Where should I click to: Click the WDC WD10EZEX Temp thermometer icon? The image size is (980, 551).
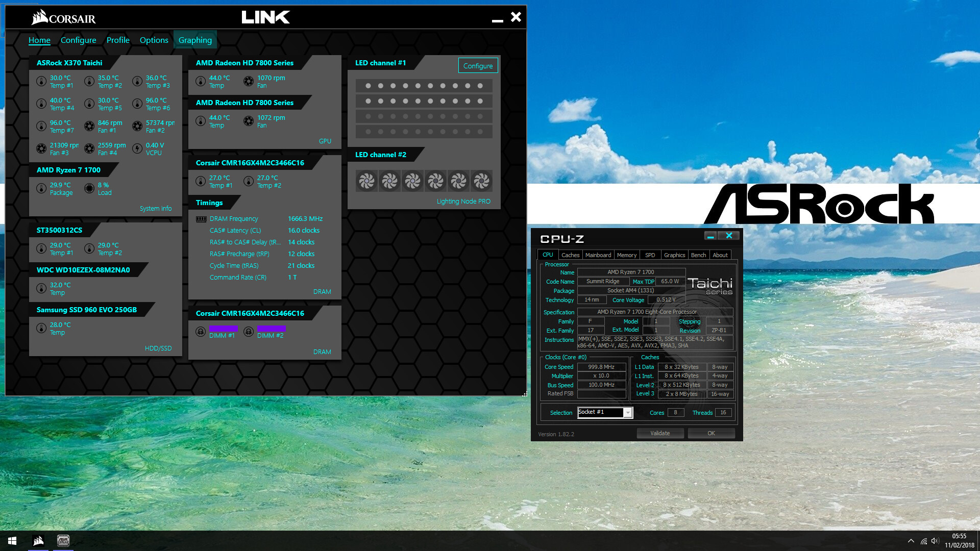[41, 288]
